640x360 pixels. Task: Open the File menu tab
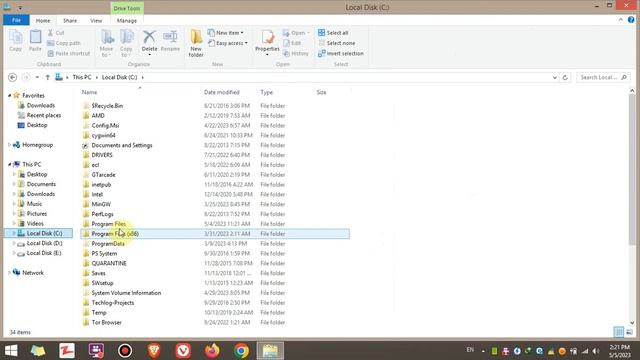tap(16, 20)
